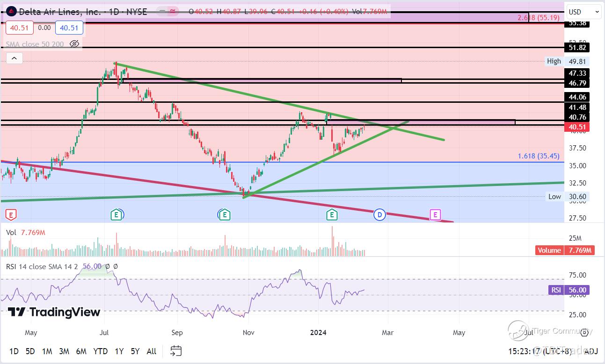
Task: Click the Low 30.60 price label
Action: (x=568, y=197)
